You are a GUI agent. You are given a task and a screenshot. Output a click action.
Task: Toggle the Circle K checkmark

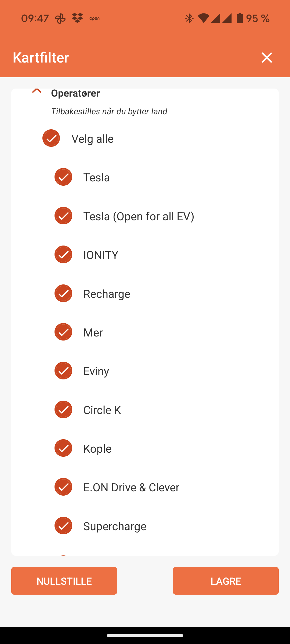tap(63, 409)
